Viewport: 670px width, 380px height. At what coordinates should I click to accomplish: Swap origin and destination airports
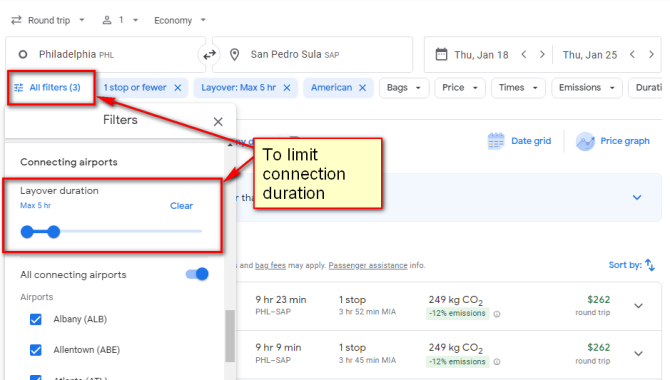pos(209,55)
